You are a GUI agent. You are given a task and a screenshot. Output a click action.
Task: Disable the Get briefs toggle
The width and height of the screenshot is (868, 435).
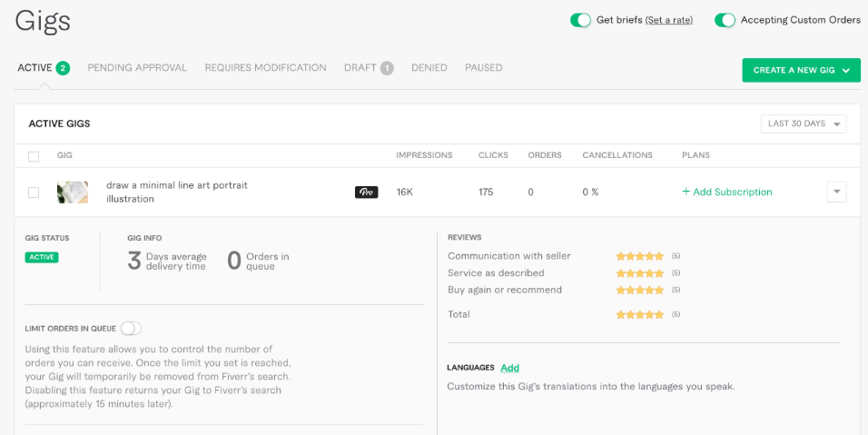point(581,21)
